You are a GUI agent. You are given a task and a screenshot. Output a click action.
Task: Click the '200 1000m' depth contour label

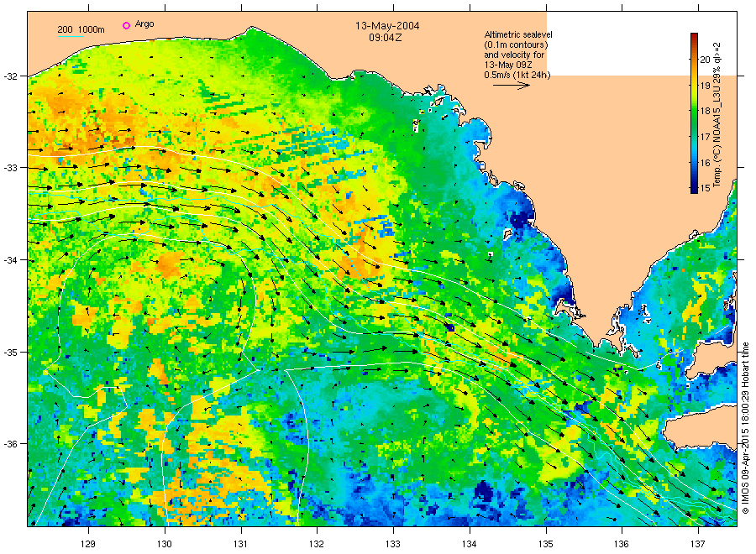81,29
